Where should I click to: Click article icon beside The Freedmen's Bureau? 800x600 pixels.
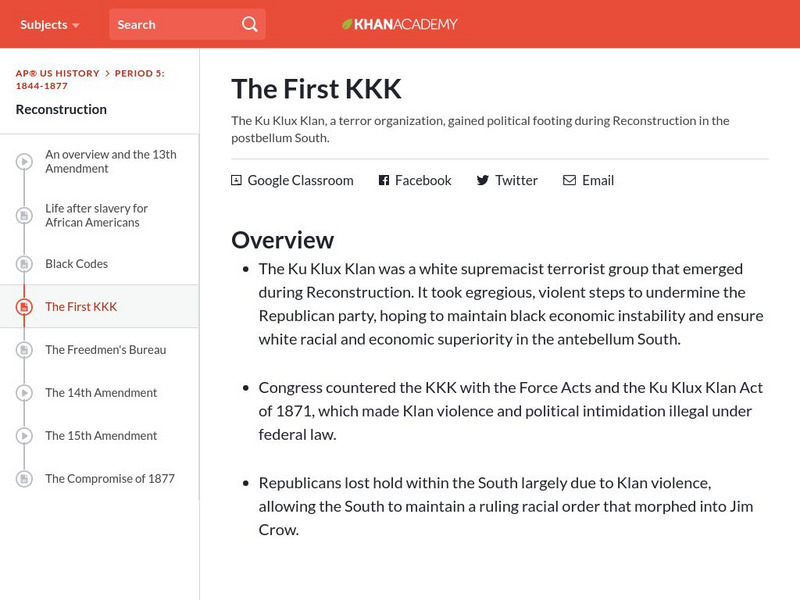(24, 350)
